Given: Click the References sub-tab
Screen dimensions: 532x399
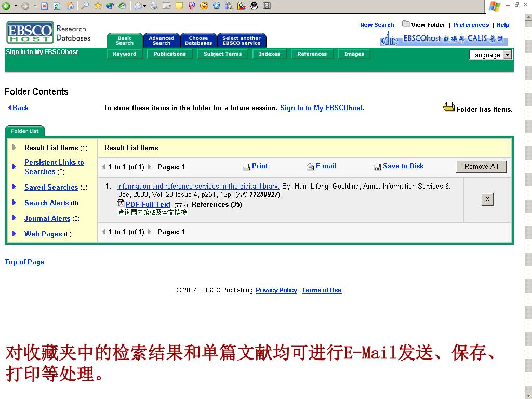Looking at the screenshot, I should pyautogui.click(x=312, y=54).
